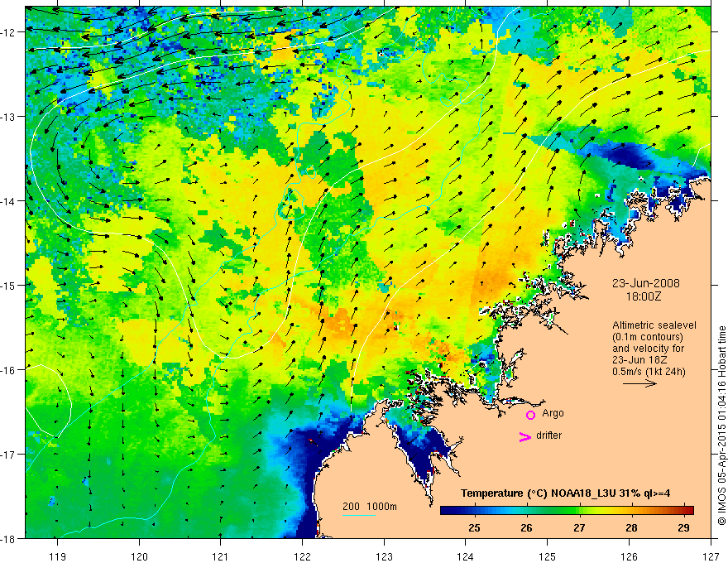Click the latitude axis label '-17'
The height and width of the screenshot is (563, 728).
pos(9,455)
